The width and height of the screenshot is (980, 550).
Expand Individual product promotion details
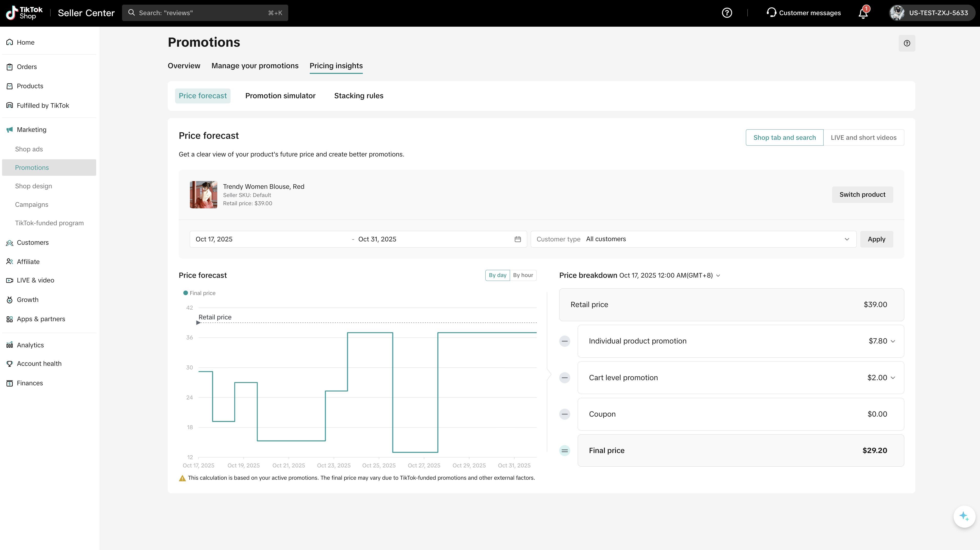[893, 341]
